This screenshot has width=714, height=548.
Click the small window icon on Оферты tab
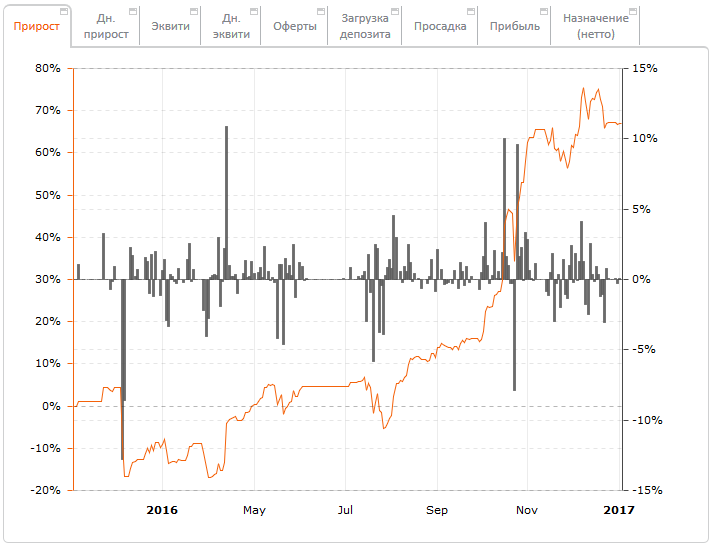tap(320, 11)
